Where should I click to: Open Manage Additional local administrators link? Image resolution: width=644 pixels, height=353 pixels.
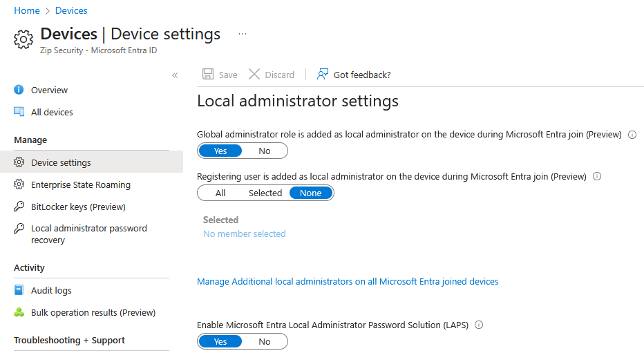coord(348,282)
